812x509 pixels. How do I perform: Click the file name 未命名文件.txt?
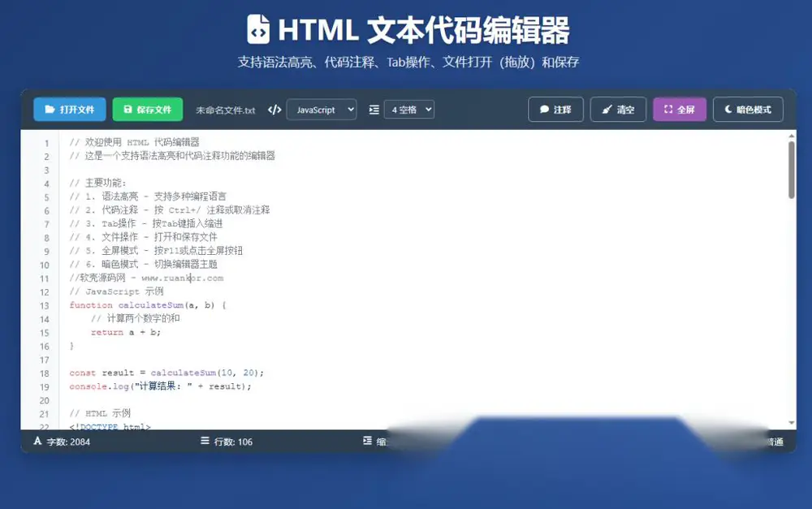(225, 110)
